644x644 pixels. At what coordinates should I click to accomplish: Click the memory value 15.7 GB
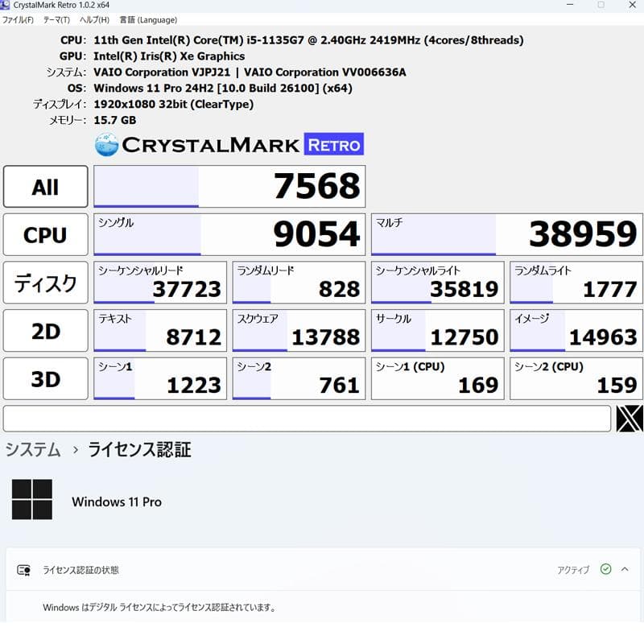coord(115,120)
